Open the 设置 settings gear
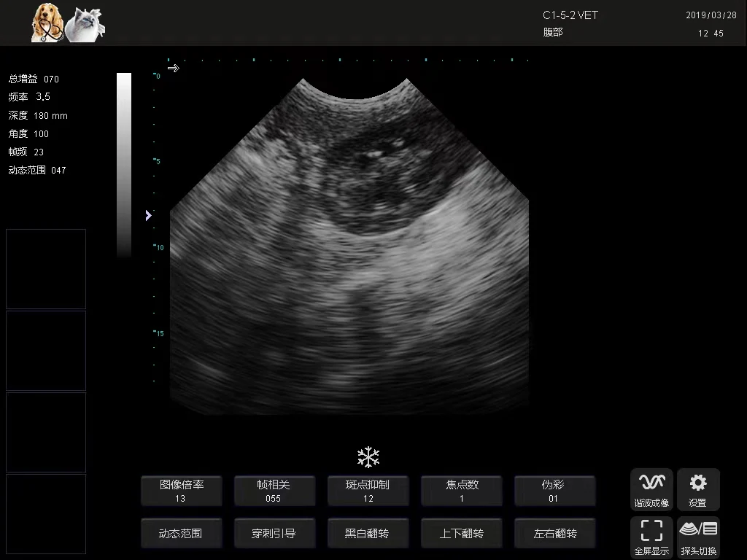 point(698,489)
